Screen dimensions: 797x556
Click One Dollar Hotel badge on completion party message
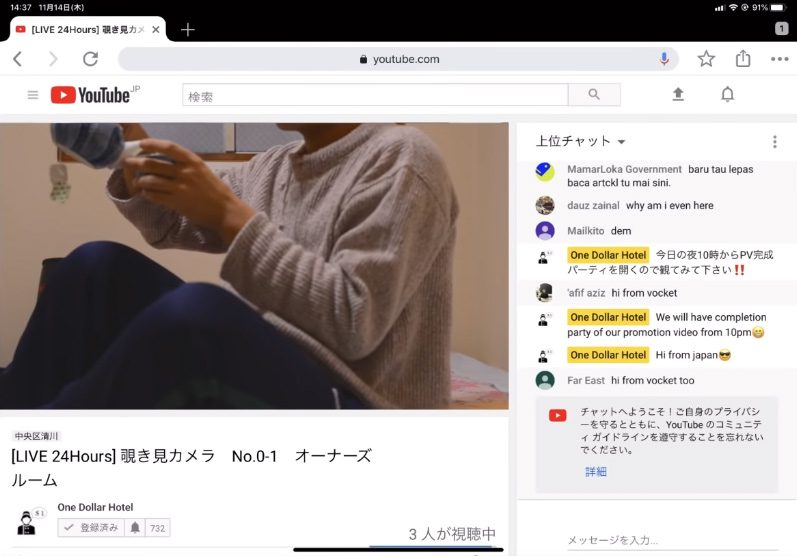coord(608,317)
